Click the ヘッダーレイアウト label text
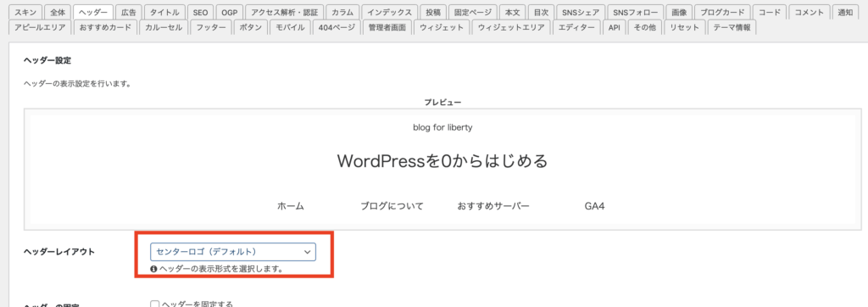Image resolution: width=868 pixels, height=307 pixels. (59, 252)
